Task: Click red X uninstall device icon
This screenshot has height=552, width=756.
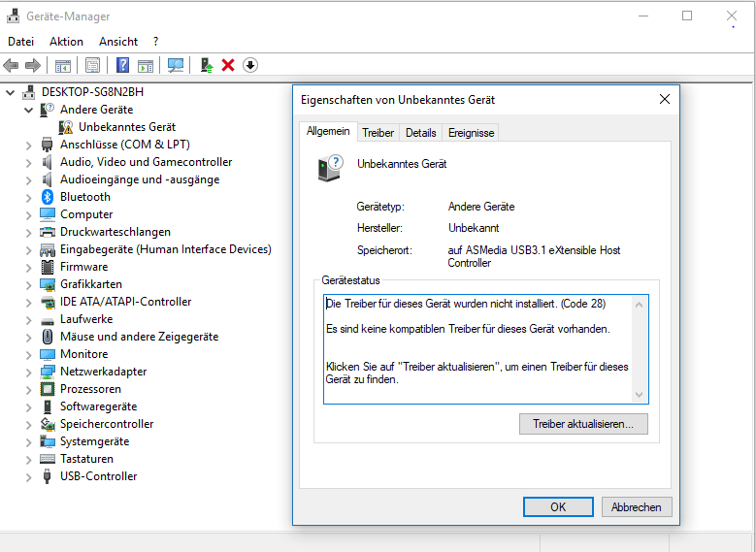Action: [228, 65]
